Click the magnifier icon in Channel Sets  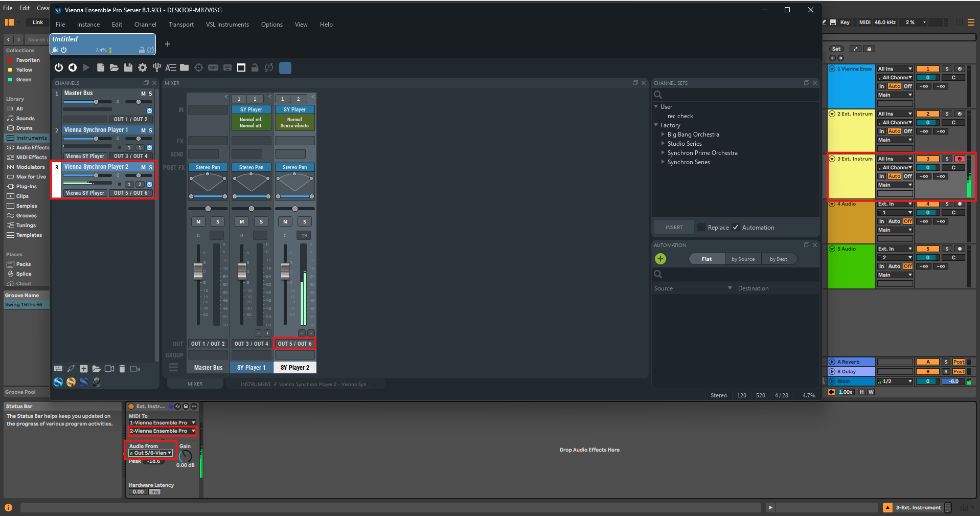[x=658, y=95]
